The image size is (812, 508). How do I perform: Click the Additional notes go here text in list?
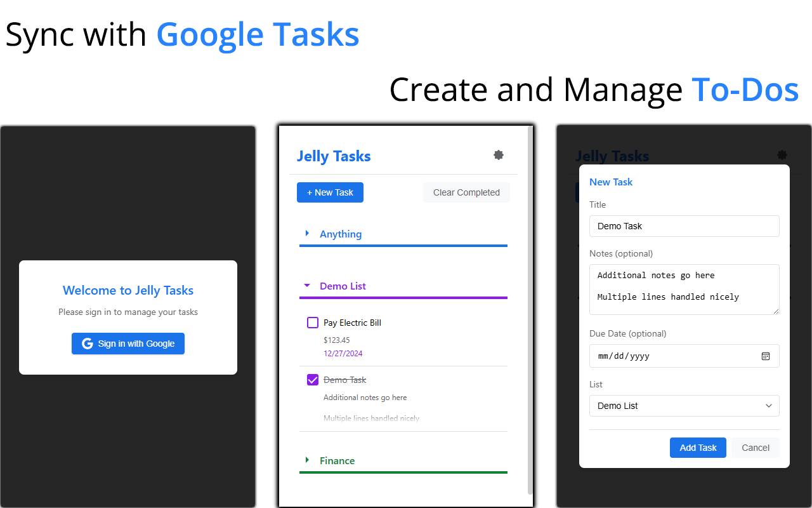(365, 398)
